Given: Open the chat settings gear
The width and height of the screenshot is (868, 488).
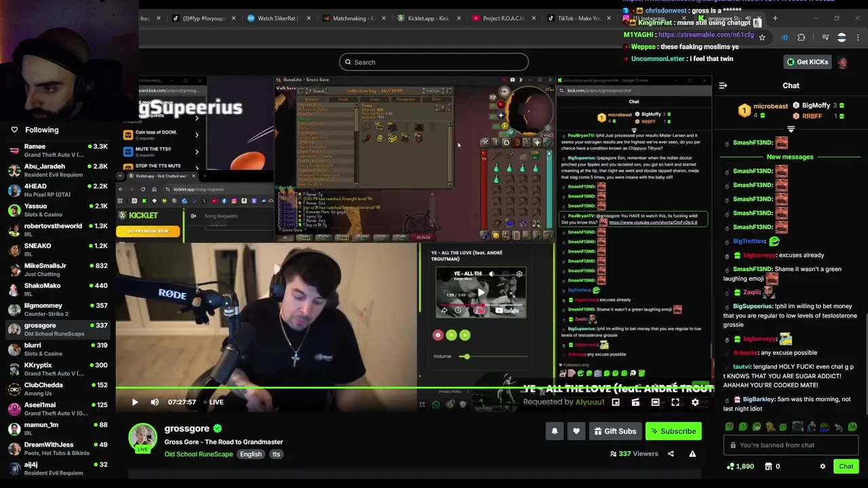Looking at the screenshot, I should coord(823,466).
